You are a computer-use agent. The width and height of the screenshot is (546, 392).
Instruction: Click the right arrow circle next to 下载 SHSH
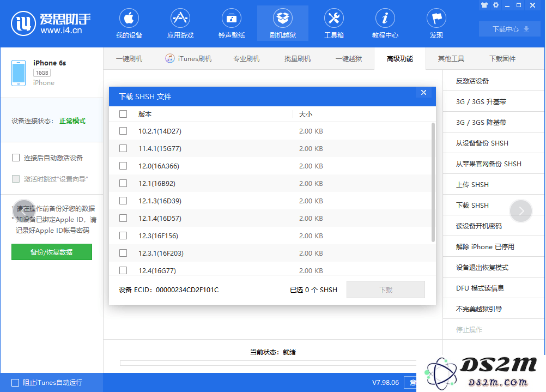point(521,211)
